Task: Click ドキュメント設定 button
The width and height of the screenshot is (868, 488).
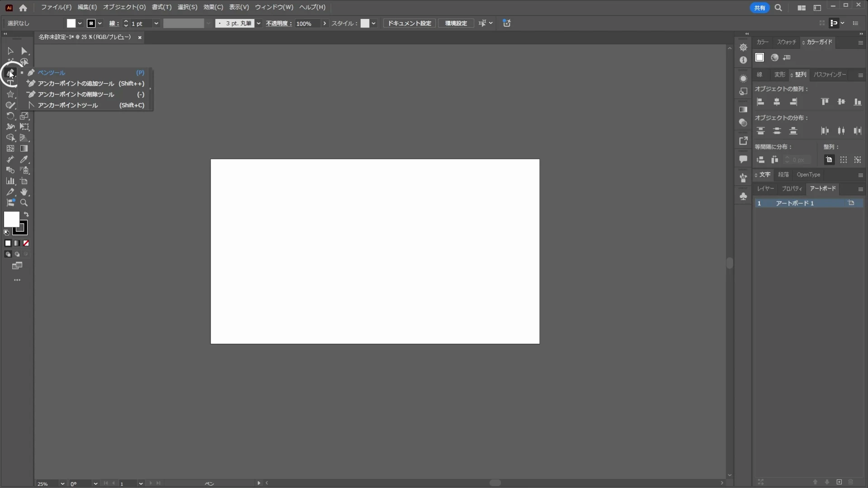Action: pos(410,23)
